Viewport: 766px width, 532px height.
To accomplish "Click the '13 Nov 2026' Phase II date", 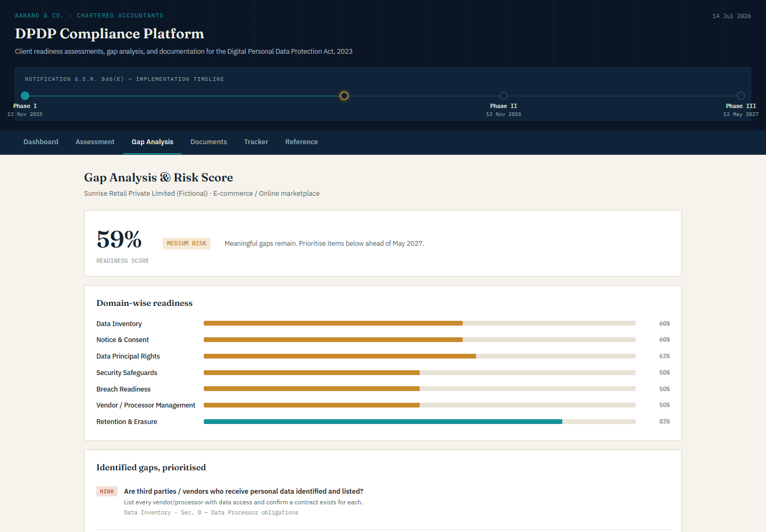I will [x=504, y=114].
